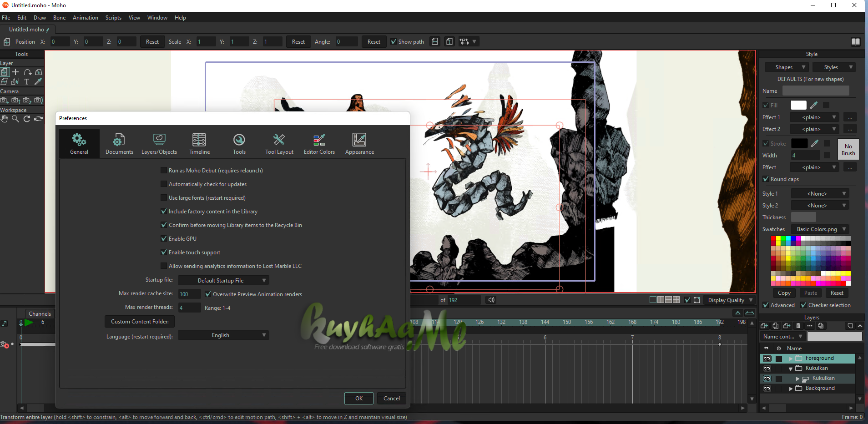Switch to Timeline preferences tab
The image size is (868, 424).
click(x=199, y=143)
